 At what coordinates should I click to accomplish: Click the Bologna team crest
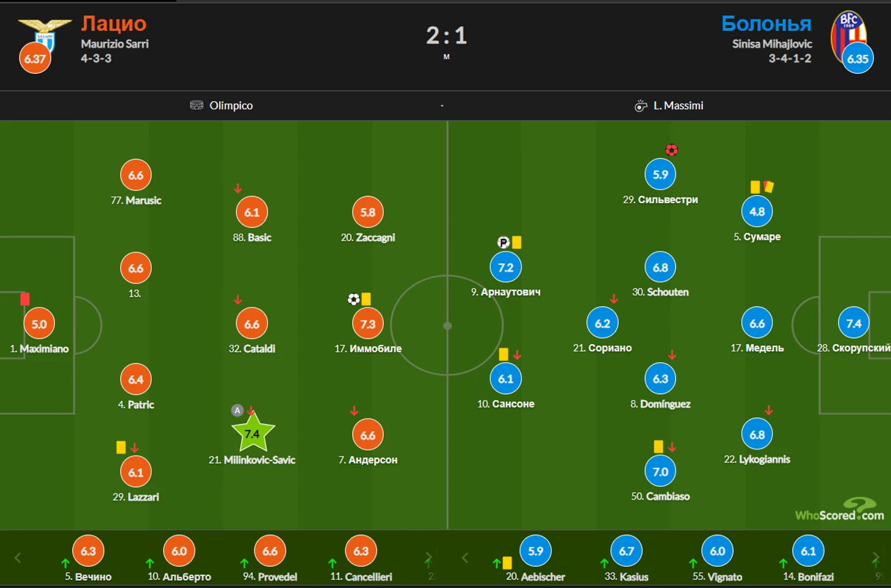pyautogui.click(x=848, y=34)
